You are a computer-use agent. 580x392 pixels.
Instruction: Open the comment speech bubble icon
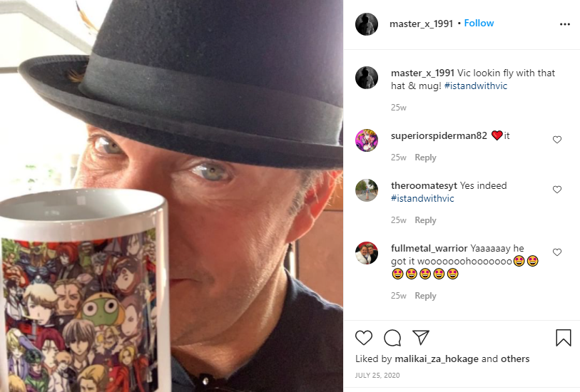coord(392,338)
